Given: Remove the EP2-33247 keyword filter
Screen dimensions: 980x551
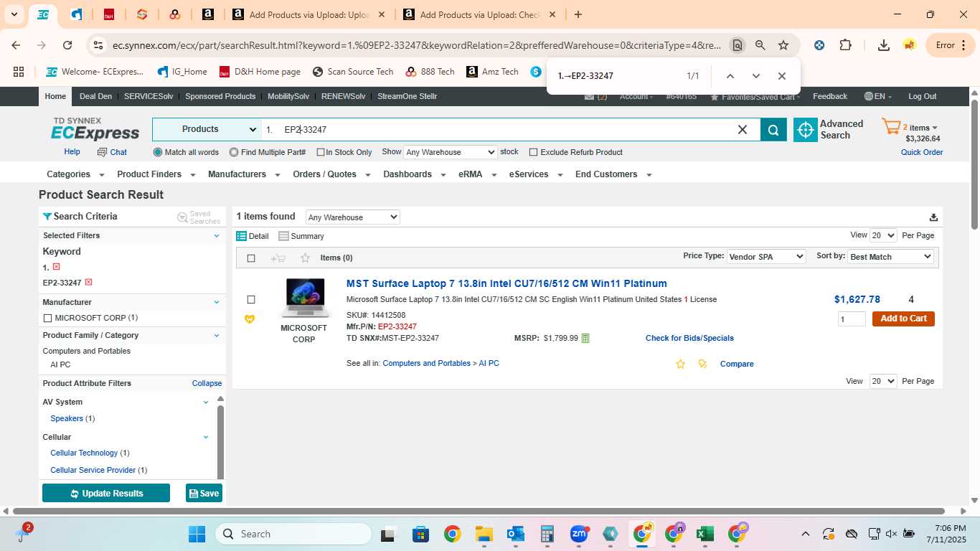Looking at the screenshot, I should 88,283.
